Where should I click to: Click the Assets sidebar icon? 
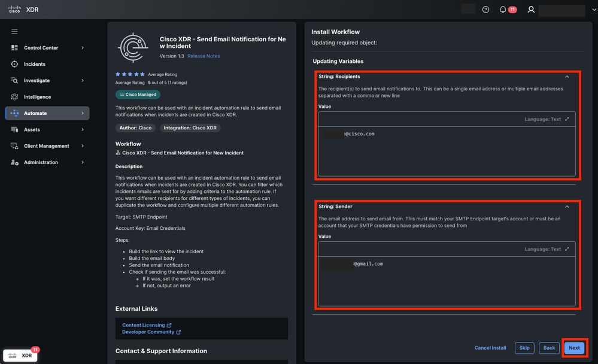tap(14, 130)
